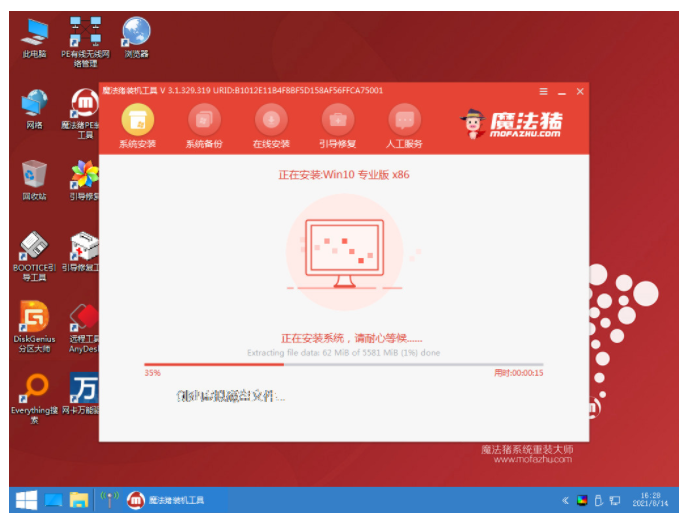686x516 pixels.
Task: Click the USB device tray icon
Action: pyautogui.click(x=598, y=500)
